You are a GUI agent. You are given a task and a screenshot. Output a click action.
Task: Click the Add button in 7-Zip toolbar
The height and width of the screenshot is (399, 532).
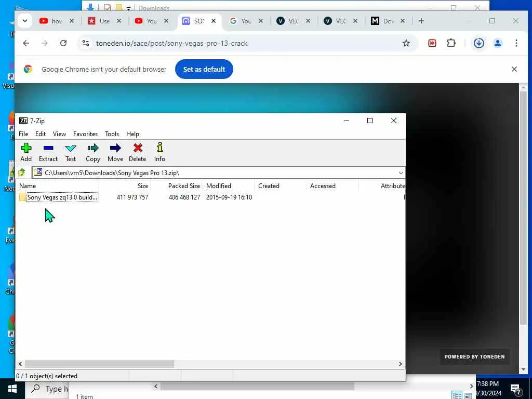point(26,152)
